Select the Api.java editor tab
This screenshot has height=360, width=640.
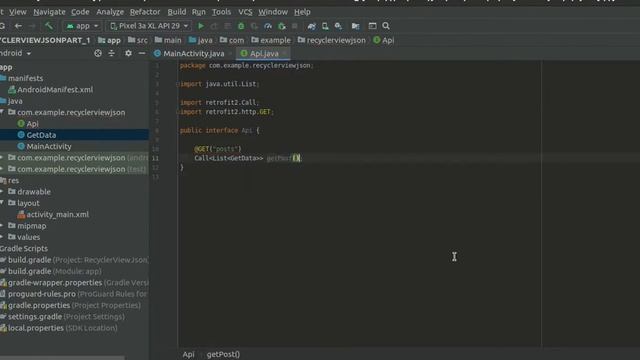264,53
